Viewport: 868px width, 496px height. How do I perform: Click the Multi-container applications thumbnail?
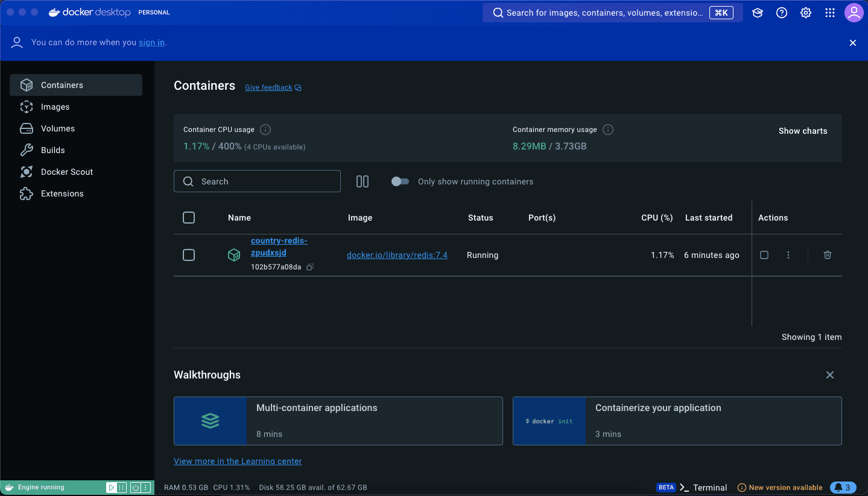pos(211,421)
